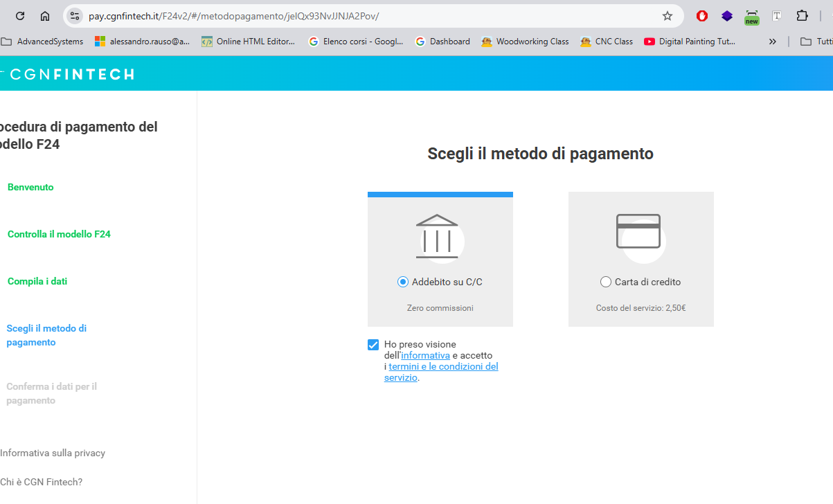The image size is (833, 504).
Task: Uncheck the terms acceptance checkbox
Action: 373,345
